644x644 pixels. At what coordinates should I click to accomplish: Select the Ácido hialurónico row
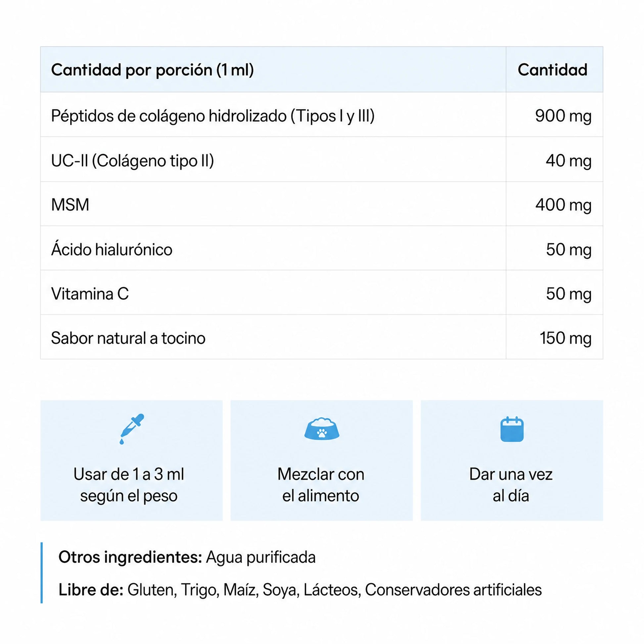pyautogui.click(x=322, y=248)
